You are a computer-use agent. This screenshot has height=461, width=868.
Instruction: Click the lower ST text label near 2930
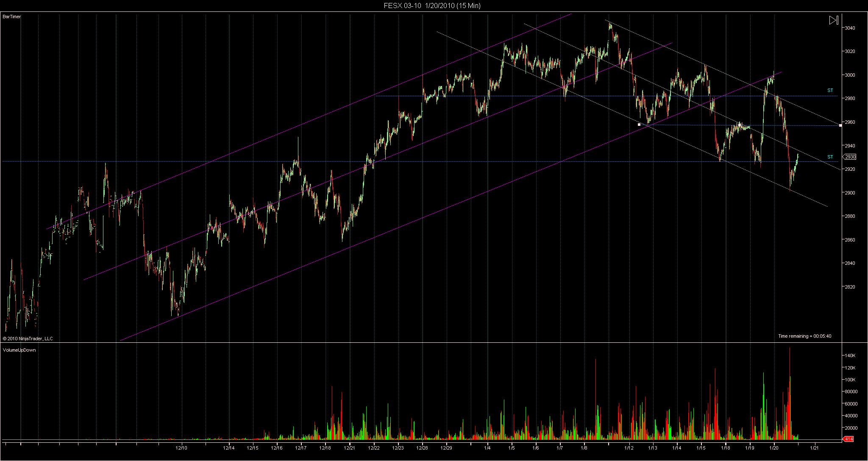click(x=830, y=157)
